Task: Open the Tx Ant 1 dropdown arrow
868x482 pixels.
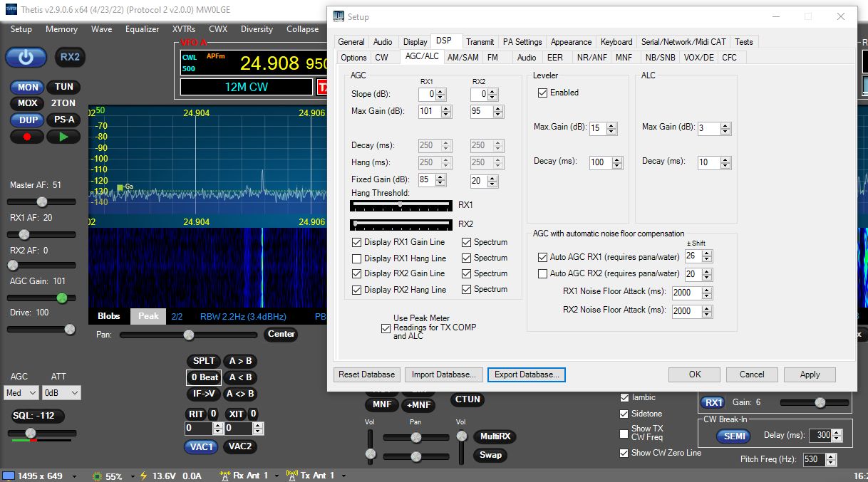Action: pos(342,476)
